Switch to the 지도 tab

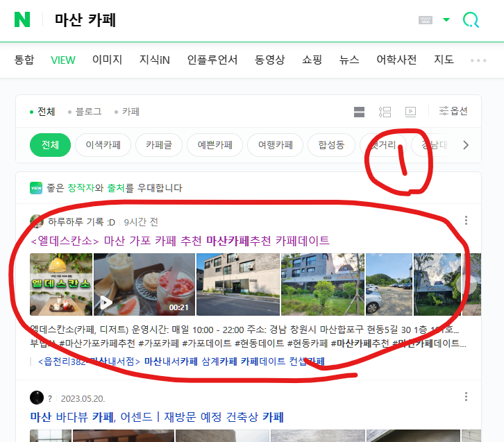tap(444, 60)
